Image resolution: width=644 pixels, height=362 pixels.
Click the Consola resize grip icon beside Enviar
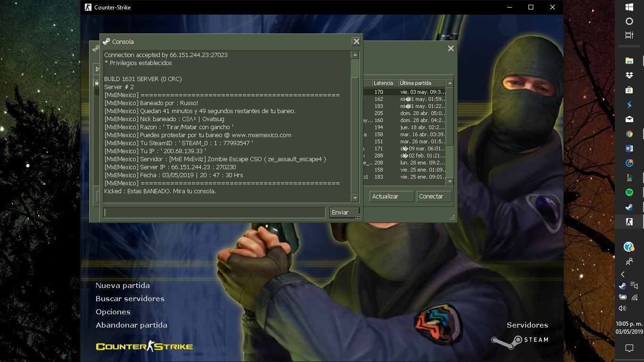coord(358,216)
